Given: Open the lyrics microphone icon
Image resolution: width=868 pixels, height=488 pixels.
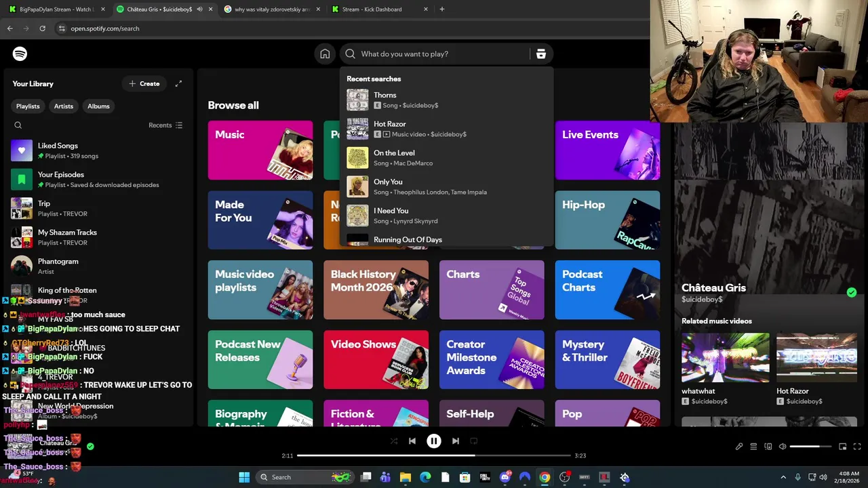Looking at the screenshot, I should tap(739, 447).
